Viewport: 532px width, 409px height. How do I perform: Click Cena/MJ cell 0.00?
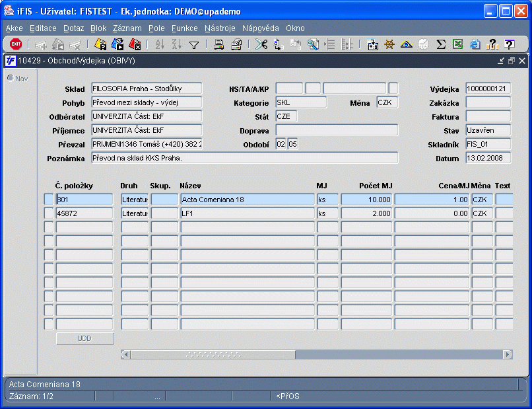pyautogui.click(x=432, y=213)
